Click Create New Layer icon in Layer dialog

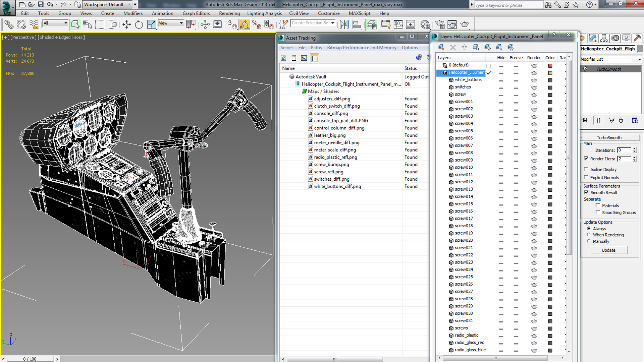[x=441, y=47]
